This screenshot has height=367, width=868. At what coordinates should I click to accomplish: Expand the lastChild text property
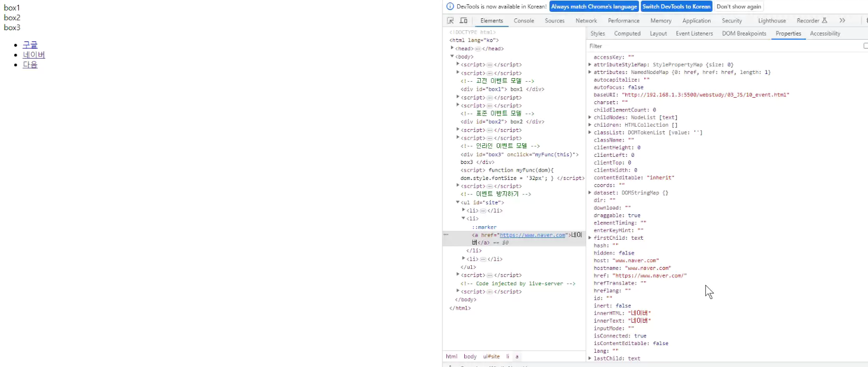point(590,358)
